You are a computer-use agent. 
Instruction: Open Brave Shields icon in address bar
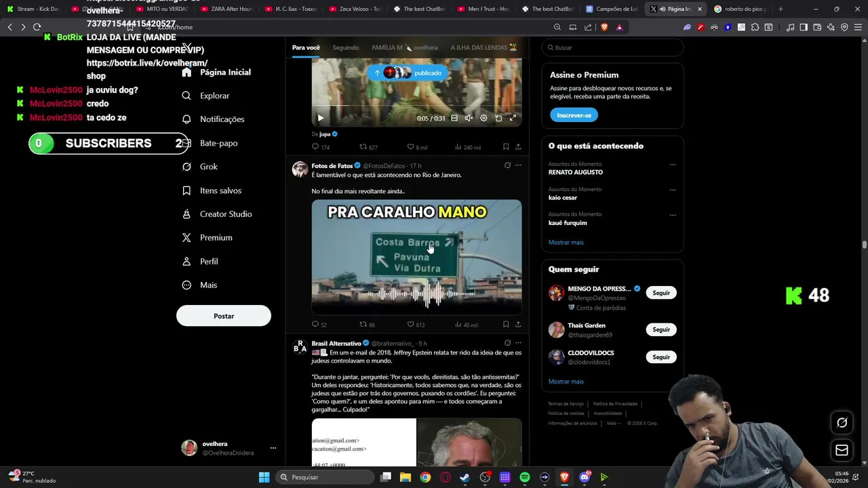604,27
